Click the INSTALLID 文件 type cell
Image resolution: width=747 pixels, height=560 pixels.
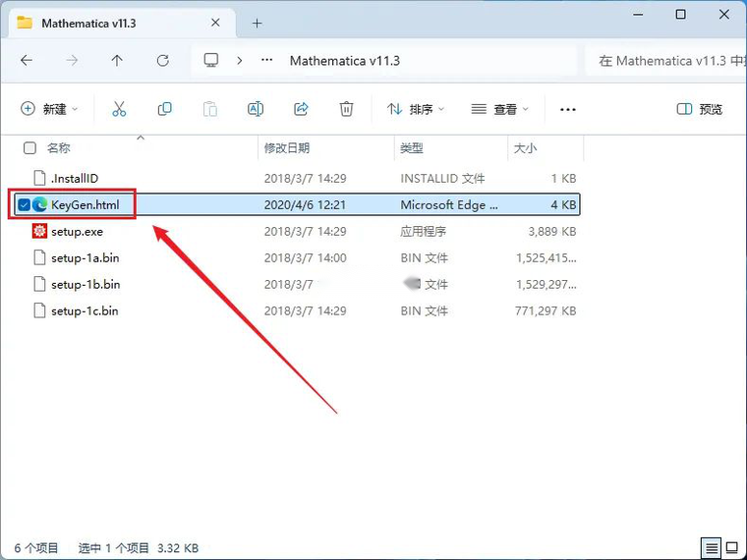[442, 178]
